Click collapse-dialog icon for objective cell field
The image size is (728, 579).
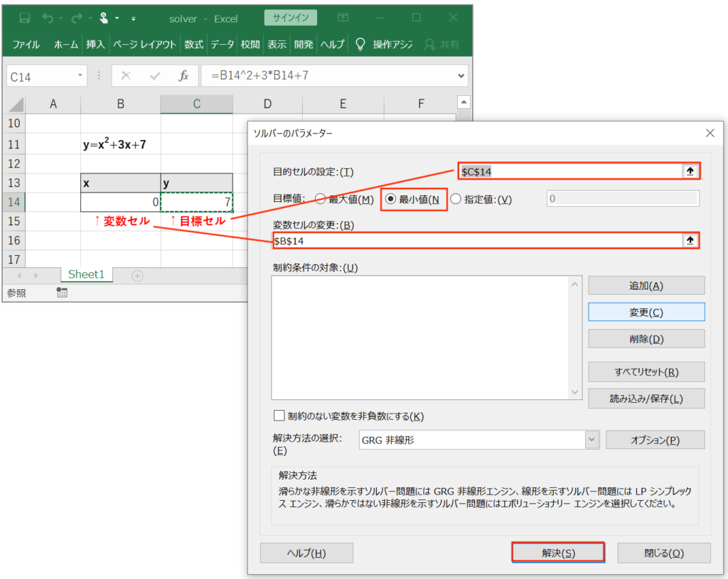[688, 171]
